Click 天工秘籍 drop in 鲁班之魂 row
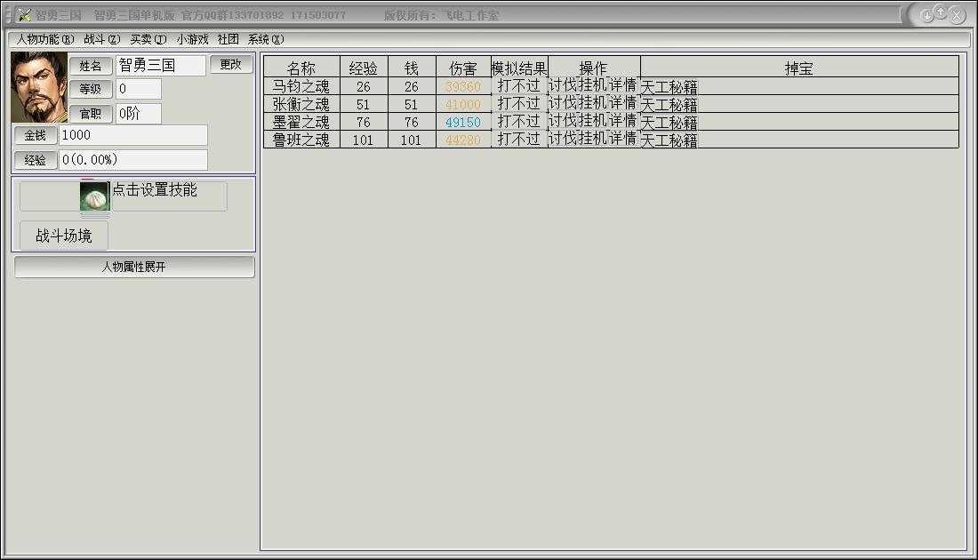 click(x=669, y=140)
